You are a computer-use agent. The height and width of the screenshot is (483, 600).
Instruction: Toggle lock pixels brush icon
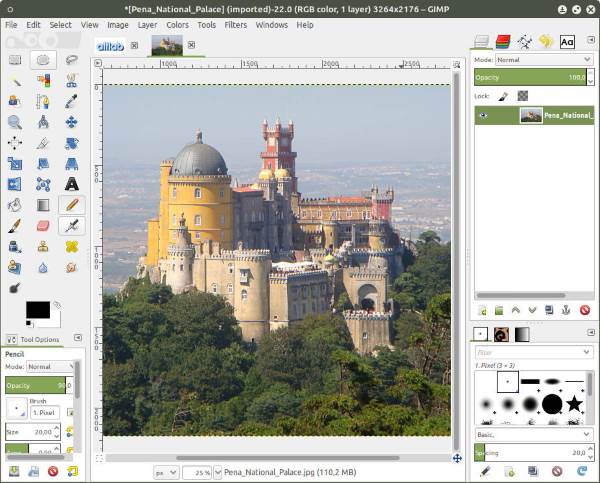click(x=504, y=96)
